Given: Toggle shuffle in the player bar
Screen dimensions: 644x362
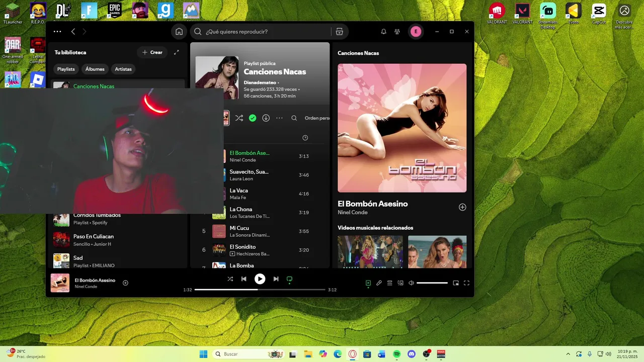Looking at the screenshot, I should 230,279.
